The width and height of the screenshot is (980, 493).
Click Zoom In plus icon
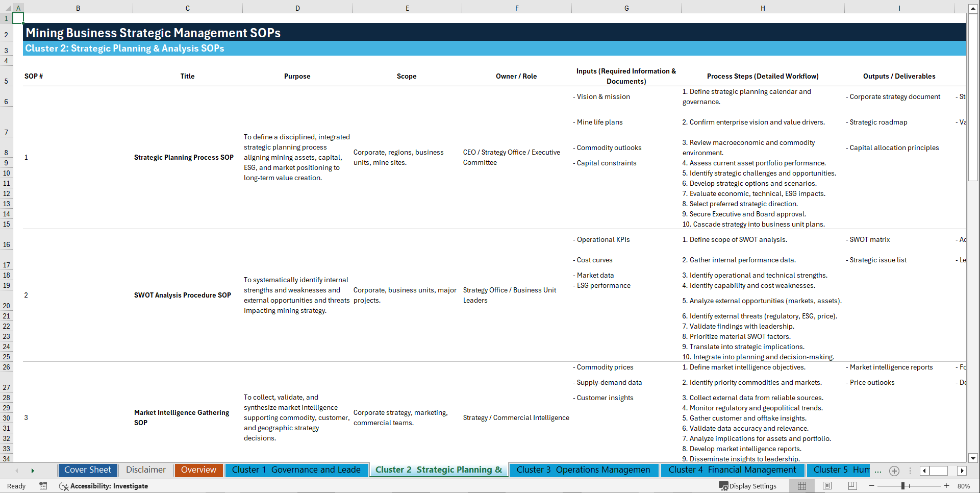click(x=946, y=486)
